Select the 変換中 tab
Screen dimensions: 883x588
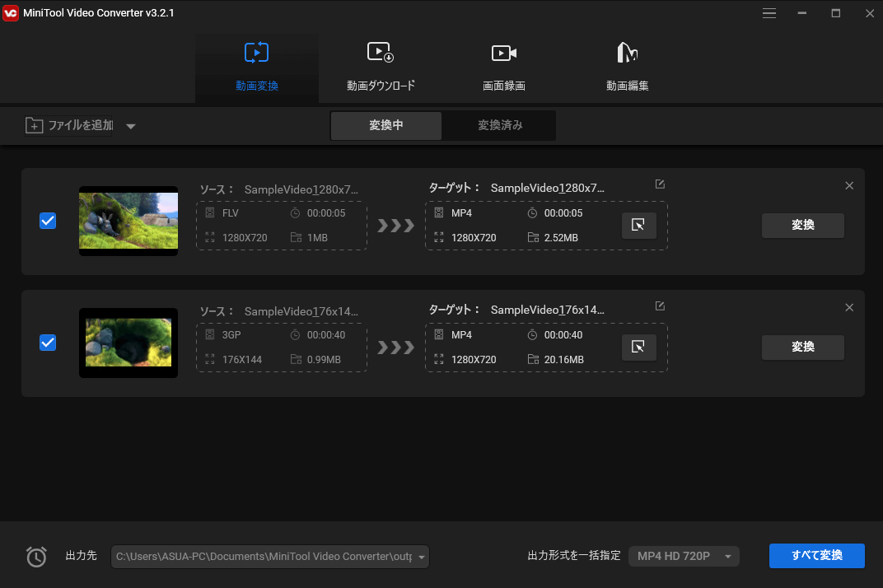tap(385, 125)
